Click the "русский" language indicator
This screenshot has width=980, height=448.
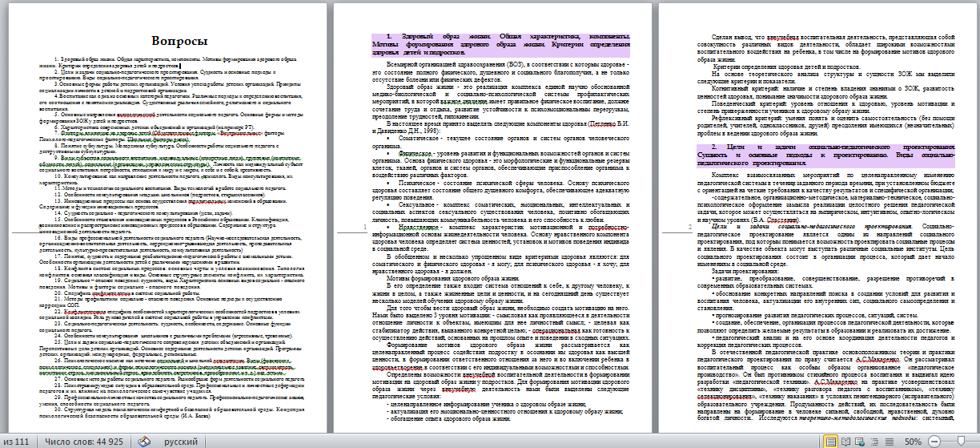pos(181,441)
